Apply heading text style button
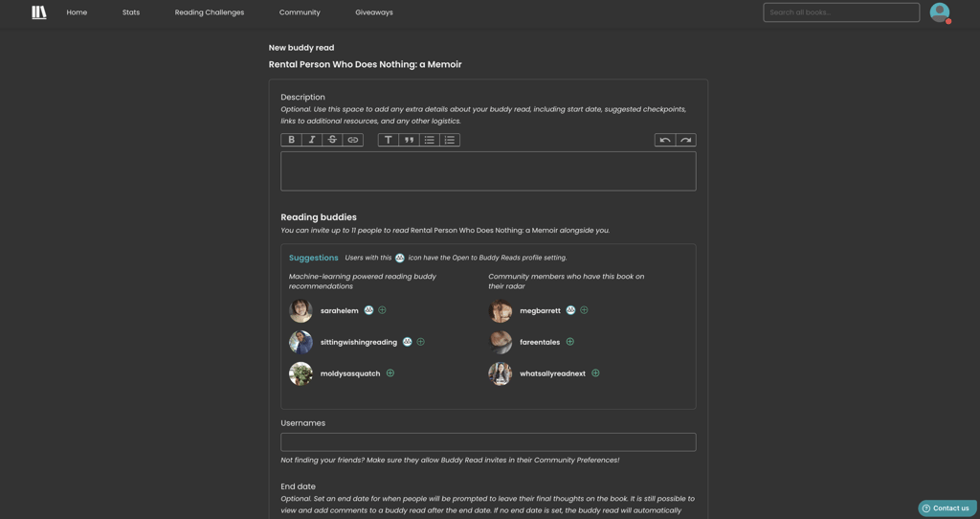 [x=388, y=140]
